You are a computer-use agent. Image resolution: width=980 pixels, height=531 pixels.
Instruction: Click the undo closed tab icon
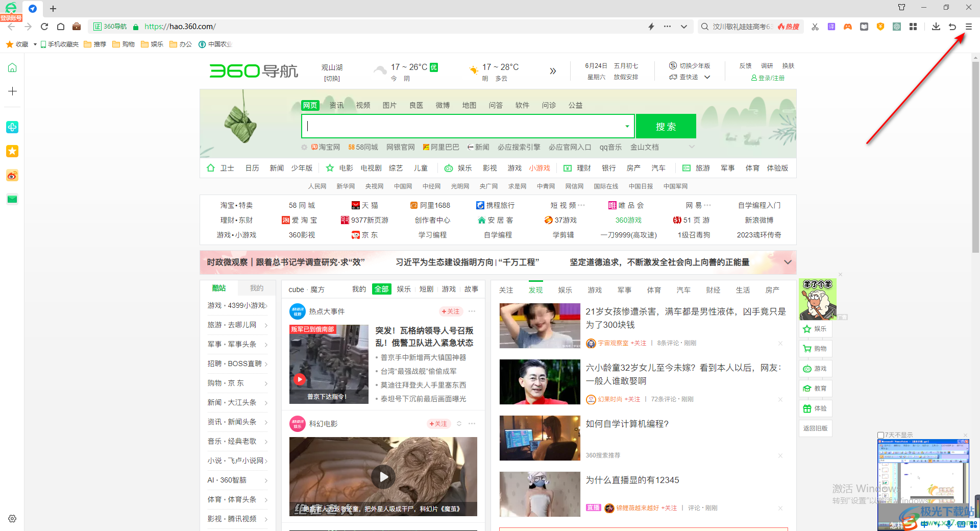[x=952, y=27]
